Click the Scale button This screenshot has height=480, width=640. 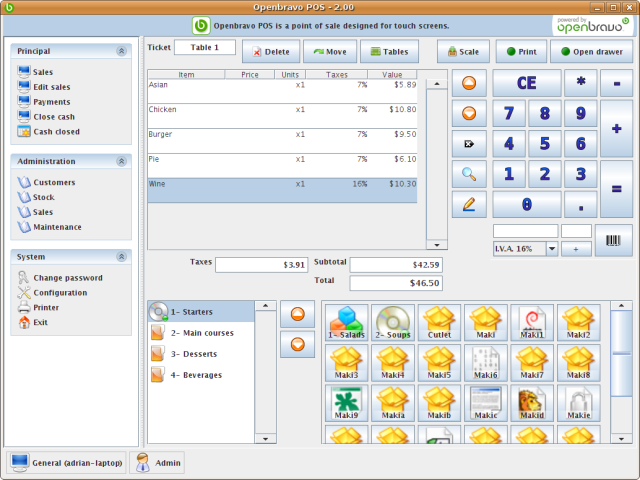(x=463, y=51)
